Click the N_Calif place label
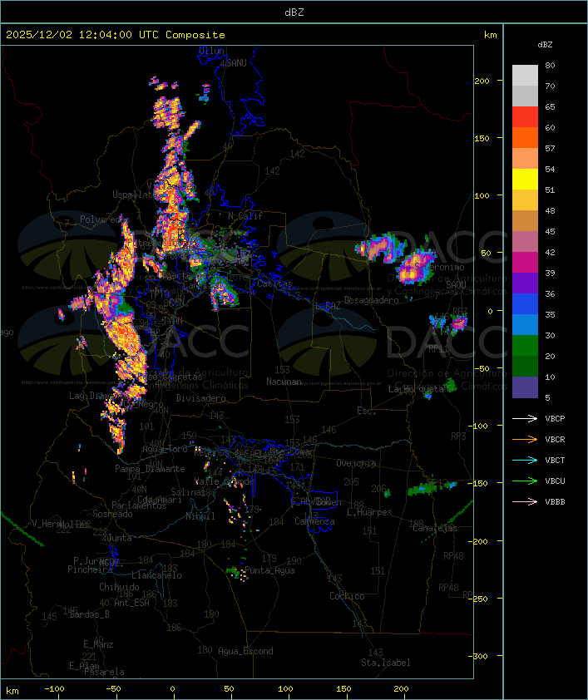Screen dimensions: 588x700 [245, 216]
